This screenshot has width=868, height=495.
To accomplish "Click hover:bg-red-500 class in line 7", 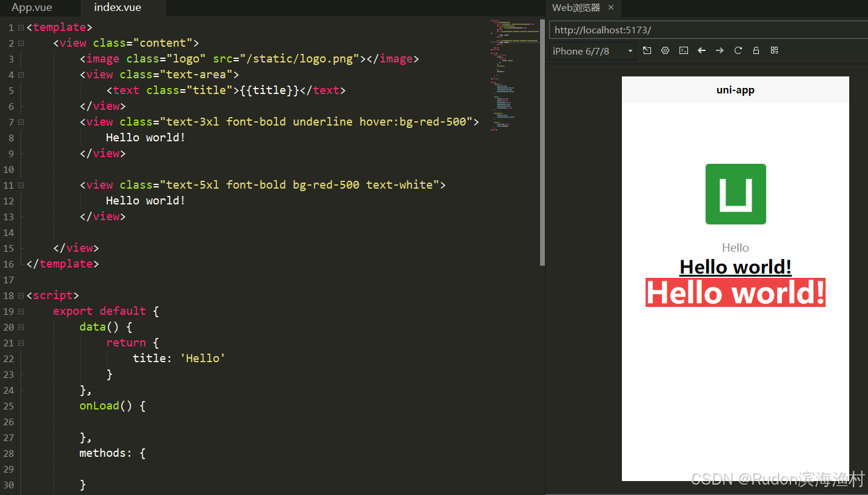I will tap(413, 122).
